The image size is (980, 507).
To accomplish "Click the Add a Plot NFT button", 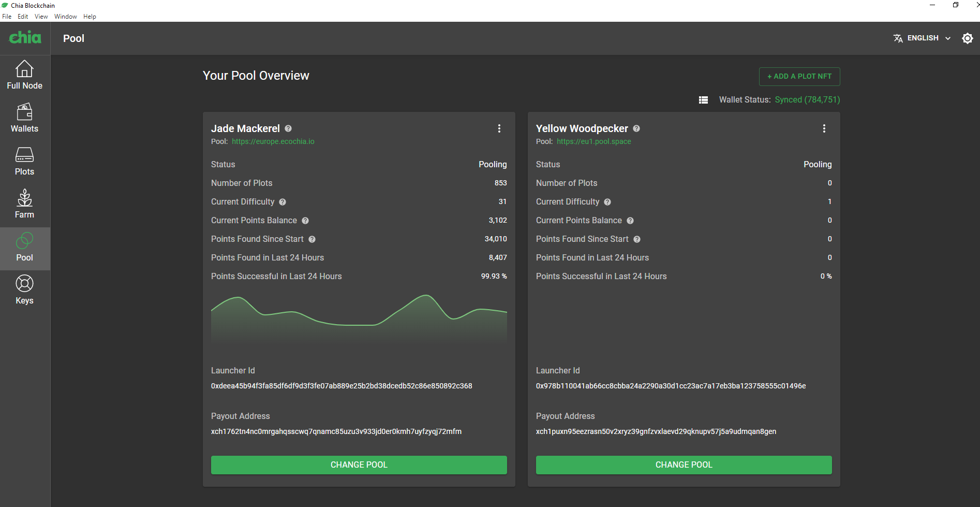I will [799, 77].
